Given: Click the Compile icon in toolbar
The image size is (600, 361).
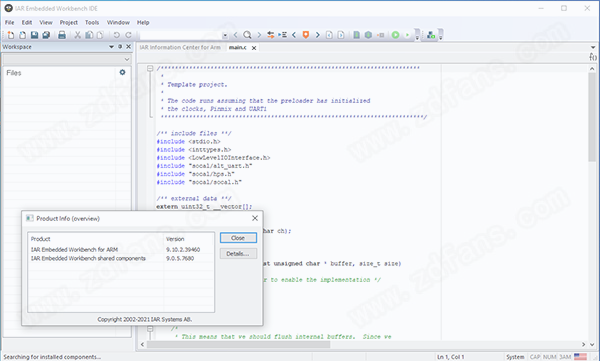Looking at the screenshot, I should pyautogui.click(x=356, y=35).
